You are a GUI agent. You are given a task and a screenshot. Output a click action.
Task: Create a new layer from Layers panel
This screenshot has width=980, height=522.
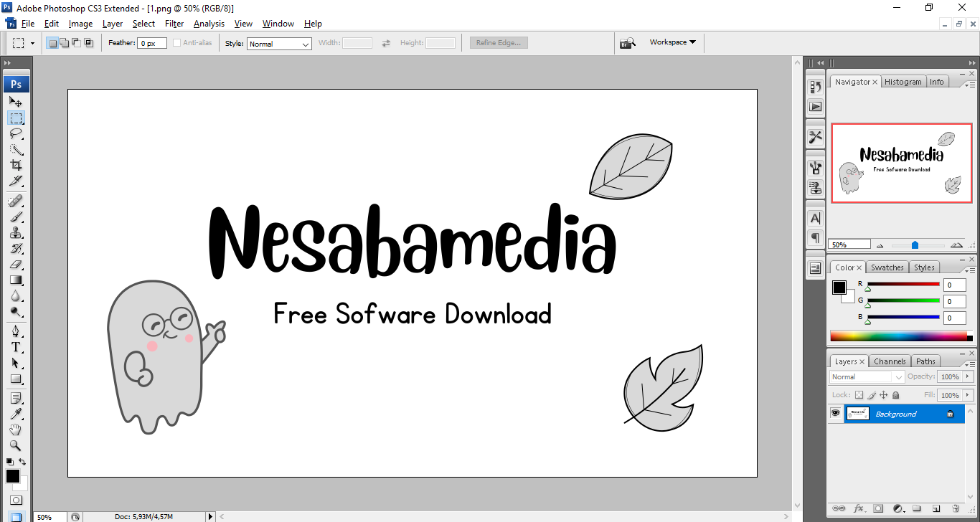(936, 508)
